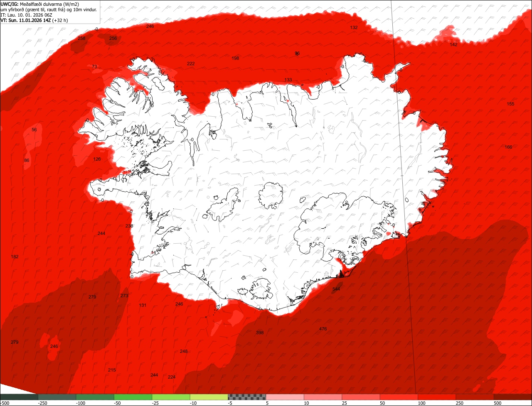532x406 pixels.
Task: Click the title line 'UWC/IG: Meðalflæði dulvarma (W/m2)'
Action: [40, 4]
